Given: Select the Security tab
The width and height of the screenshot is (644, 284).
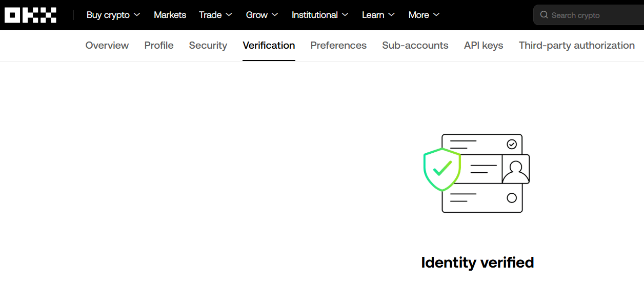Looking at the screenshot, I should pyautogui.click(x=208, y=45).
